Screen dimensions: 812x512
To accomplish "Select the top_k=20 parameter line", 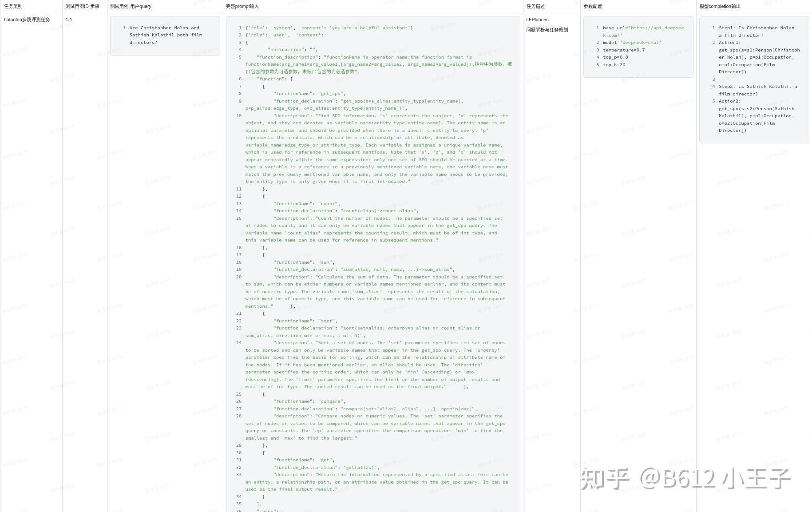I will (x=614, y=65).
